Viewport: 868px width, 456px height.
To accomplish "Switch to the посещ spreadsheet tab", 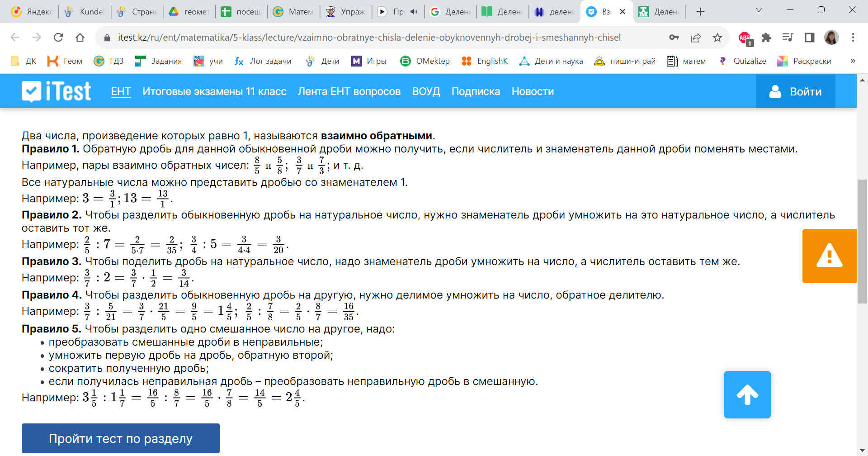I will point(241,12).
